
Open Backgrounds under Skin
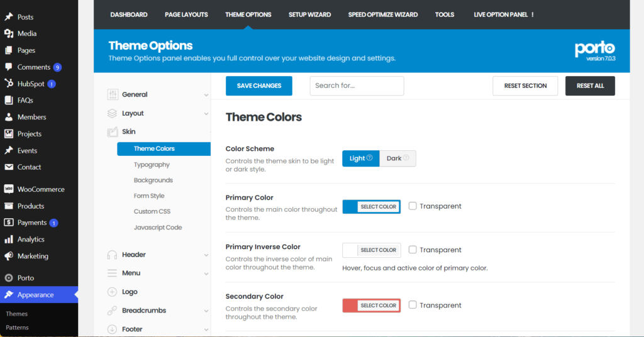pyautogui.click(x=153, y=180)
